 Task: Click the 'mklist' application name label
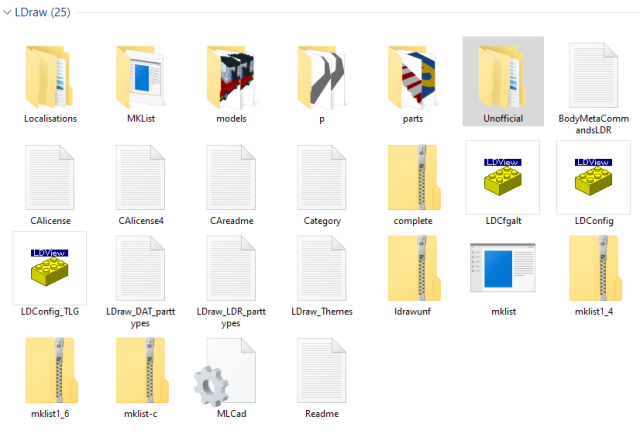[503, 312]
